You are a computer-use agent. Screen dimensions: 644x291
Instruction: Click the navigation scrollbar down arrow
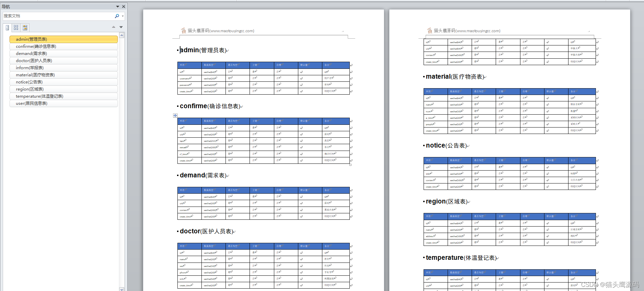pos(122,289)
